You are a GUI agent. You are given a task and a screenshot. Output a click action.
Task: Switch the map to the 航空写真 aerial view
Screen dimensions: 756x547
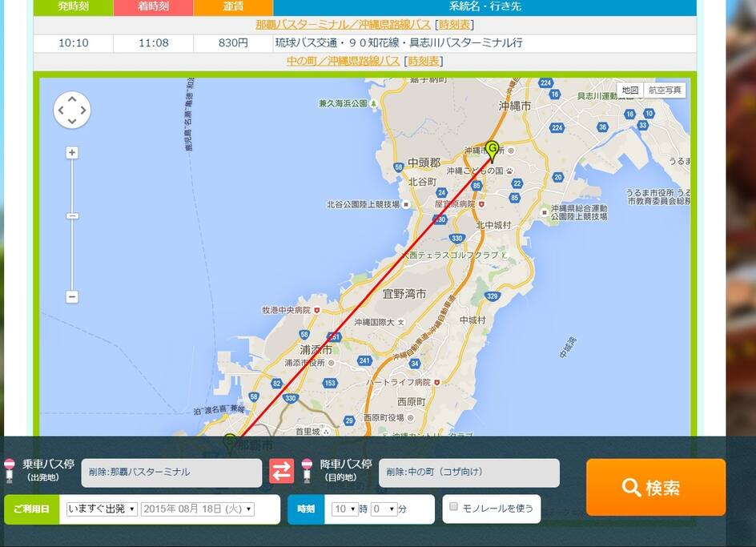click(665, 90)
